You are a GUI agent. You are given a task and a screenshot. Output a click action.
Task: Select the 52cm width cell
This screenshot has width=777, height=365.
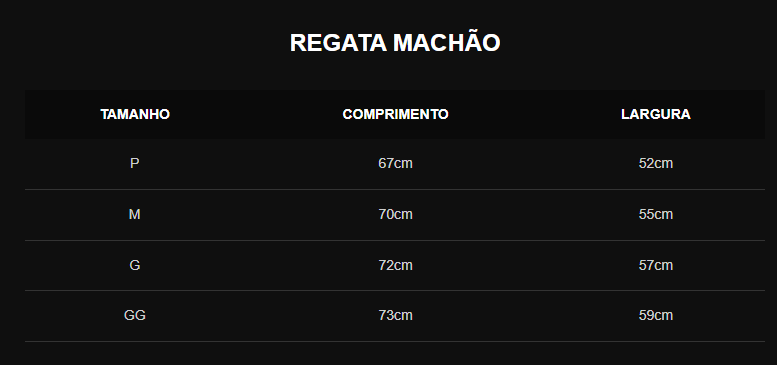click(656, 163)
